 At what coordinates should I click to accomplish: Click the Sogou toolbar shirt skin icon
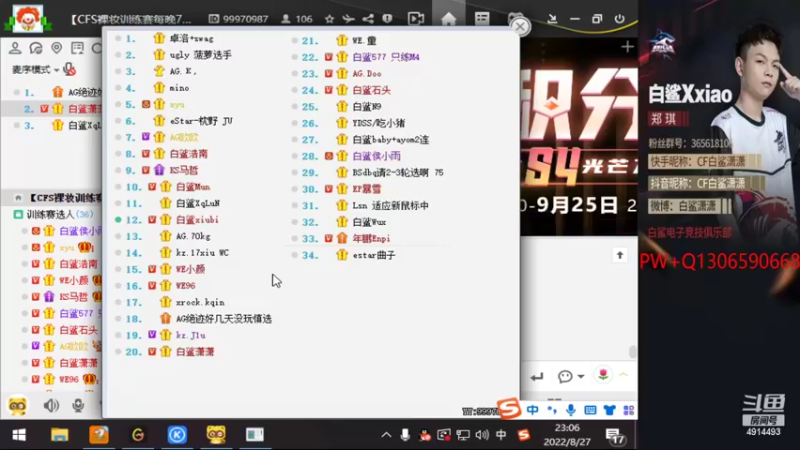609,410
